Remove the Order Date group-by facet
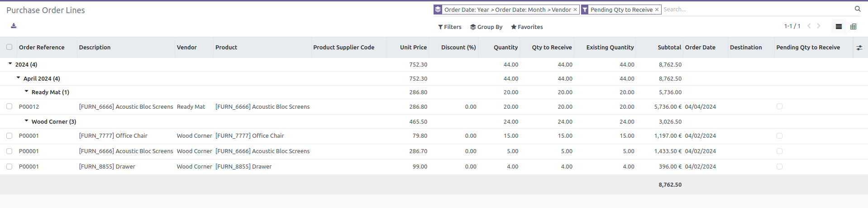Viewport: 868px width, 208px height. click(x=575, y=10)
